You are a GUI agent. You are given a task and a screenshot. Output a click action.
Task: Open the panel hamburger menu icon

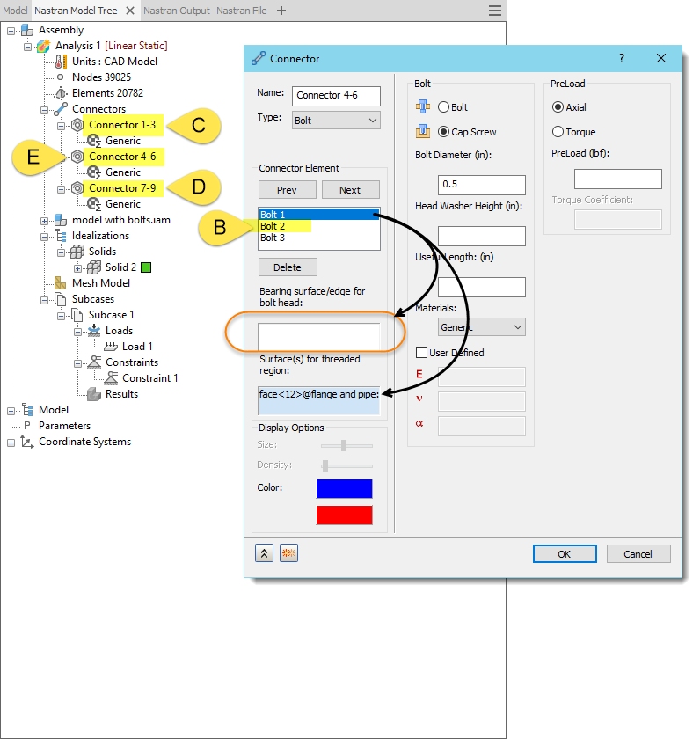(495, 11)
